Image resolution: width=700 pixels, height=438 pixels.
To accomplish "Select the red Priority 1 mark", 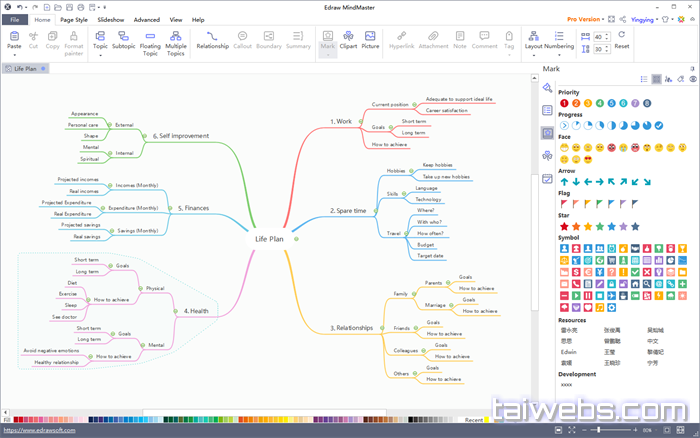I will [564, 102].
